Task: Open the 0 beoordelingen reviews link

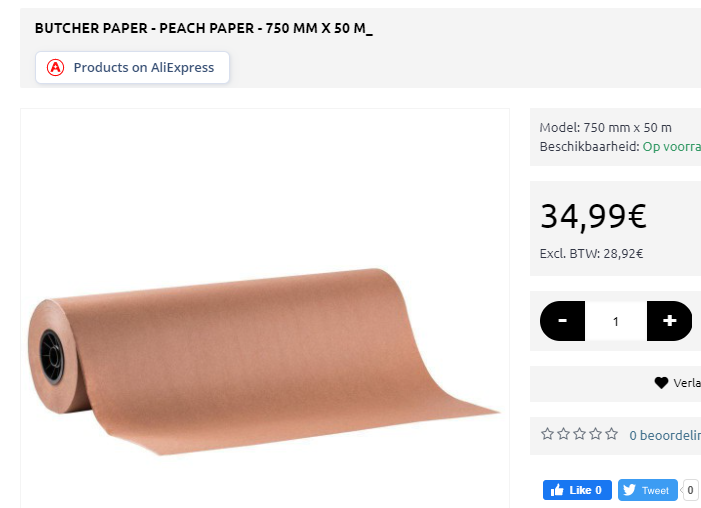Action: [664, 435]
